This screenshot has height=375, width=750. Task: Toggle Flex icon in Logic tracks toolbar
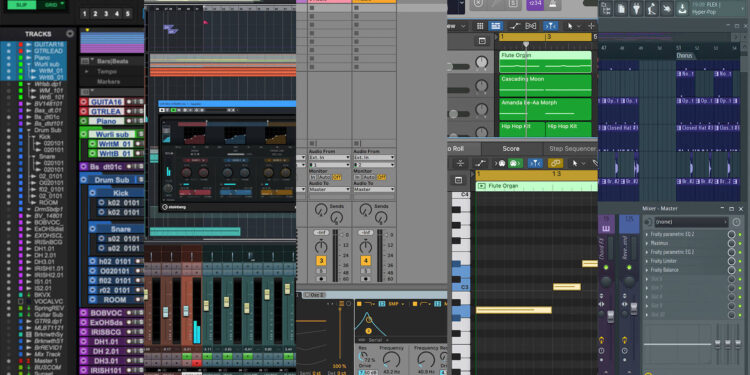[x=530, y=26]
